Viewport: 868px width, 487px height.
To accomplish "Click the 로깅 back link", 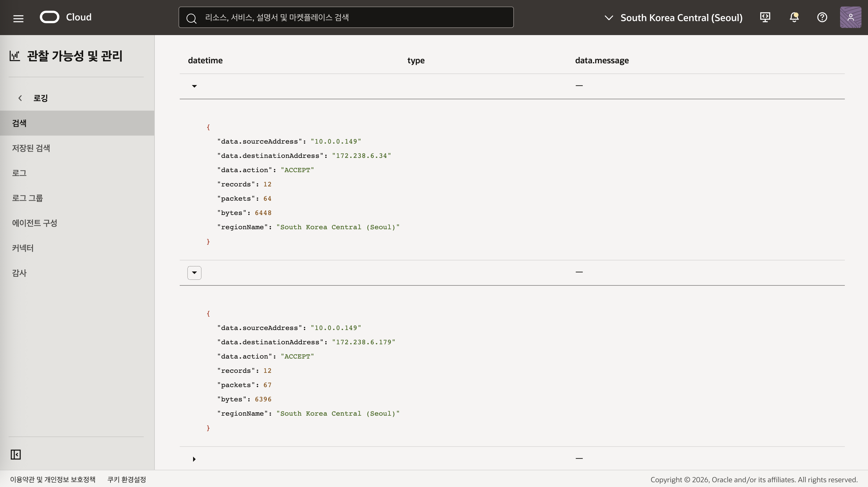I will 40,98.
